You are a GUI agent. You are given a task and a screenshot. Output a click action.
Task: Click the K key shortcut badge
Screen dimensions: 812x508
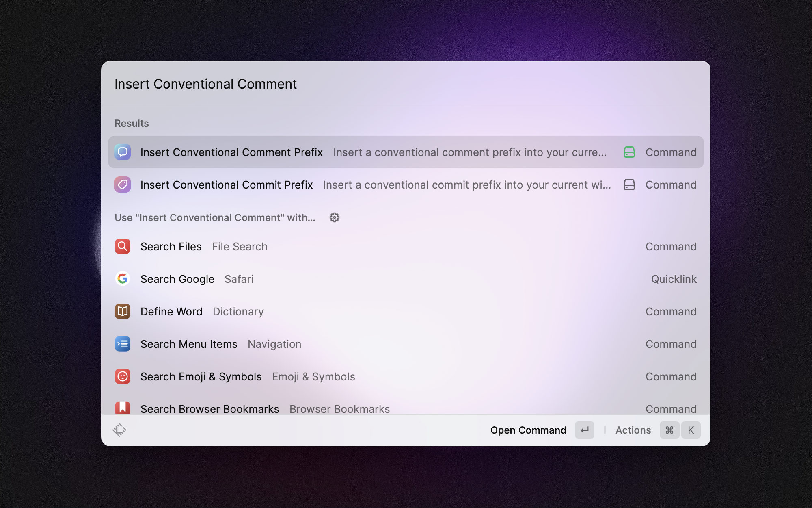click(x=691, y=430)
